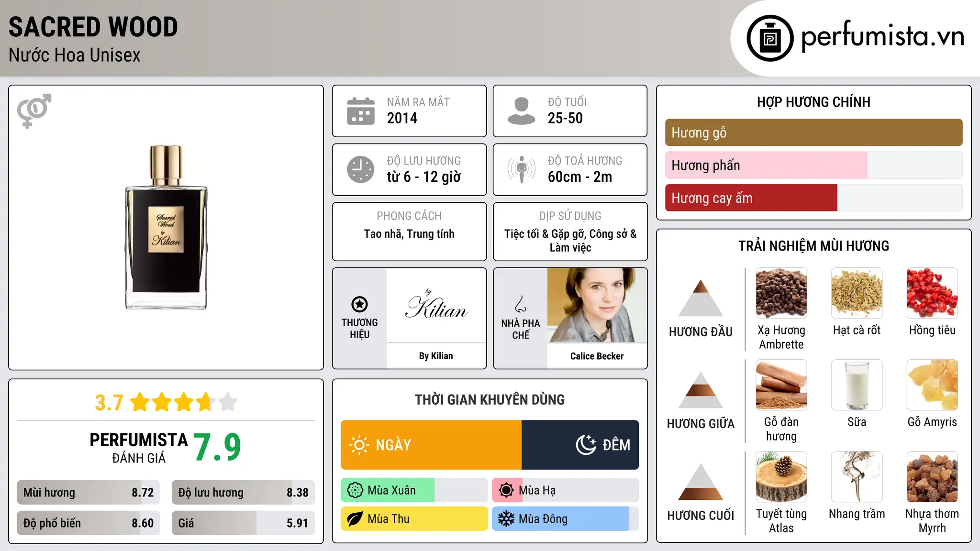Click the moon icon in the Đêm bar
Screen dimensions: 980x551
click(x=586, y=445)
